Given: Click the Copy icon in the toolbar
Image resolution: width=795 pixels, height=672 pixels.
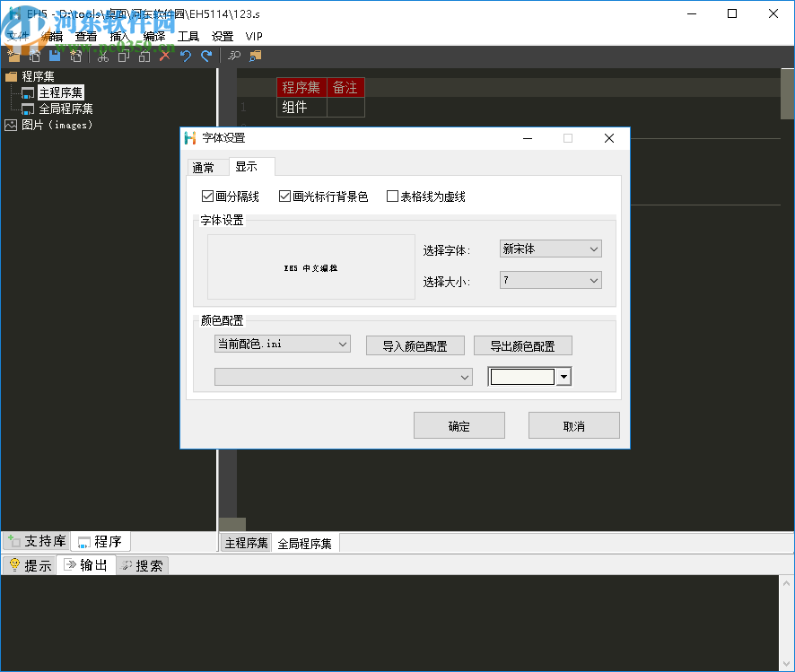Looking at the screenshot, I should click(x=123, y=56).
